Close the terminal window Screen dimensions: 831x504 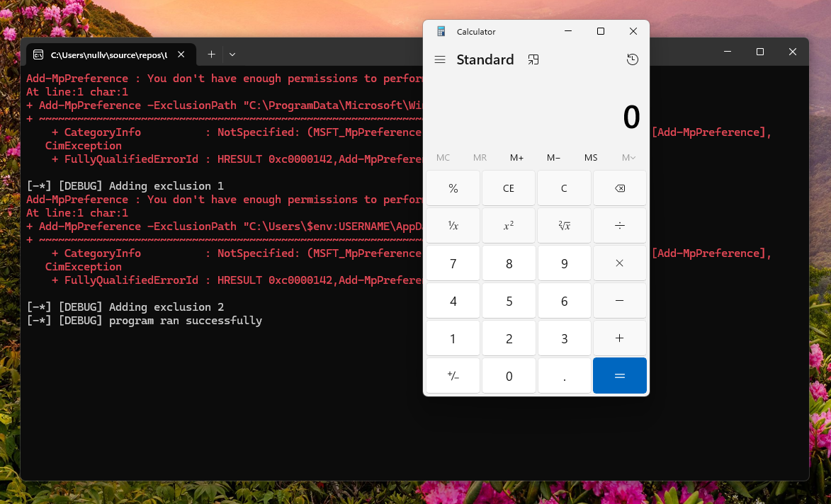792,52
